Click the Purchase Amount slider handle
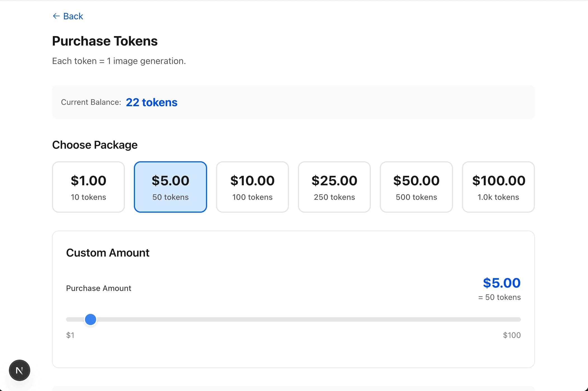The width and height of the screenshot is (588, 391). coord(91,319)
